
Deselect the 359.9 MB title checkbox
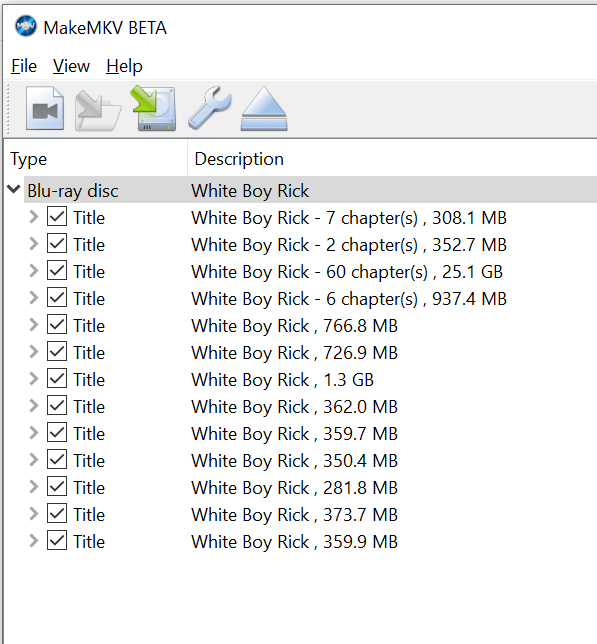coord(57,541)
